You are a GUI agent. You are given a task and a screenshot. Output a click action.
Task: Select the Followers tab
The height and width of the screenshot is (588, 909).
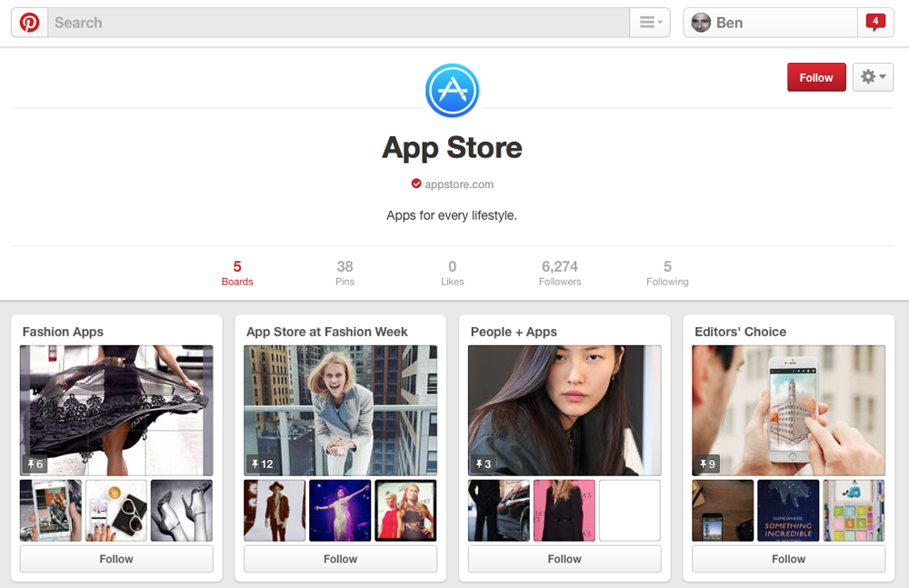pyautogui.click(x=559, y=273)
